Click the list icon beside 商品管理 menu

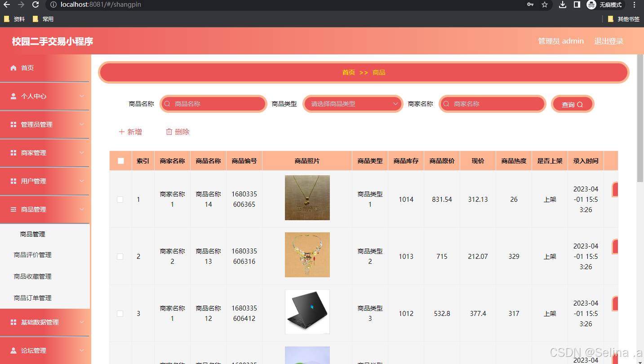click(13, 209)
